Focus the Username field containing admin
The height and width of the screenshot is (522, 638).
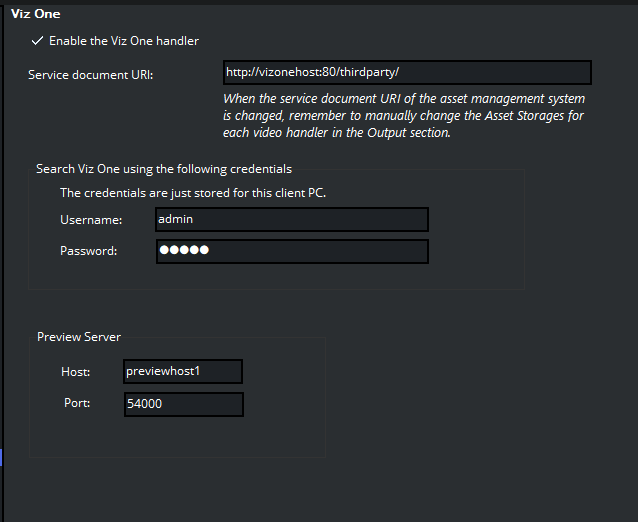[291, 220]
